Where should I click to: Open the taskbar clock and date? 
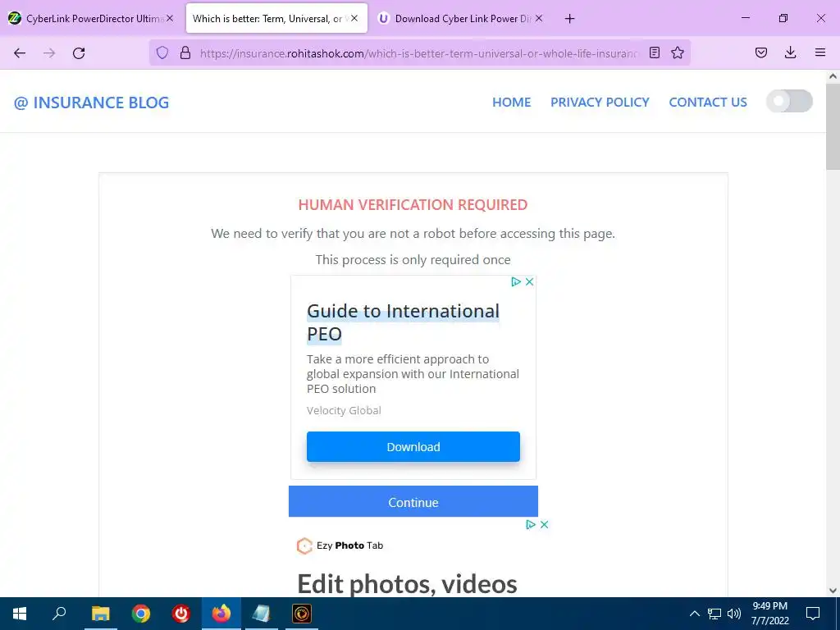(769, 614)
